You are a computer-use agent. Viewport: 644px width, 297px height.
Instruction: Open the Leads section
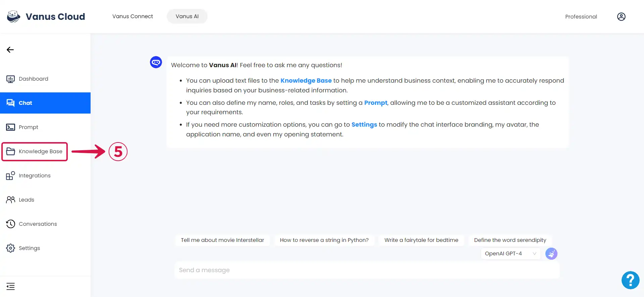45,200
